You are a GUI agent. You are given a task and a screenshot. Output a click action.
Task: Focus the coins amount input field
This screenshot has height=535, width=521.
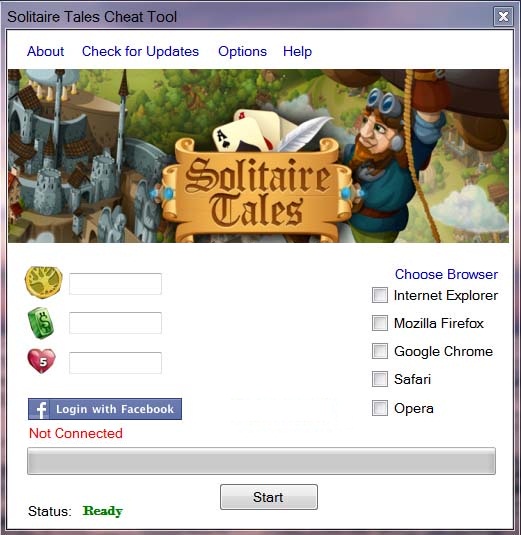(115, 284)
